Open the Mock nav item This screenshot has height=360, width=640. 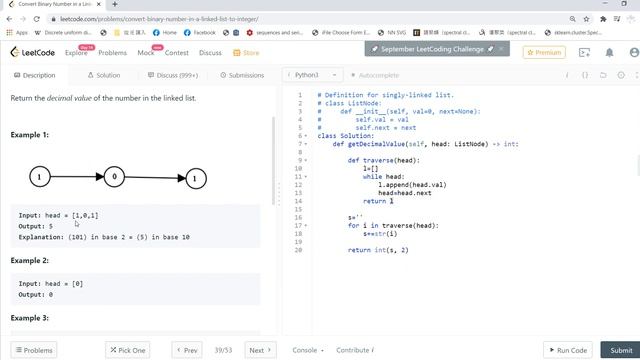pyautogui.click(x=146, y=53)
